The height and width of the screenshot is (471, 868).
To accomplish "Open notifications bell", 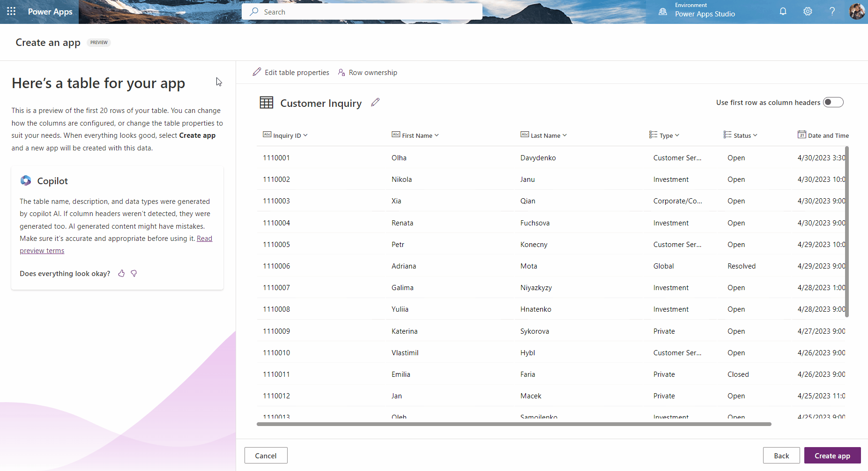I will tap(782, 11).
